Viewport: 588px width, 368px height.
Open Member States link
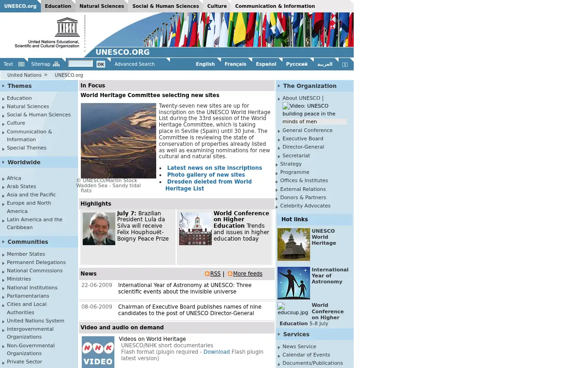click(x=26, y=254)
